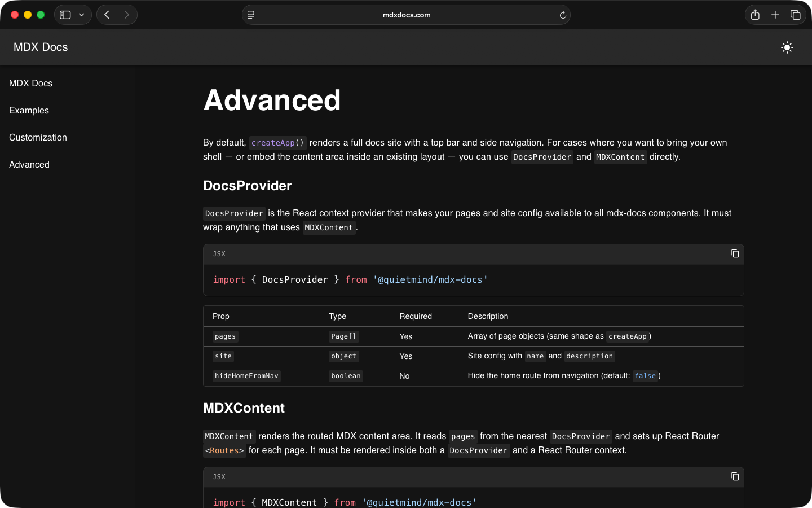Click the Advanced page heading
The image size is (812, 508).
point(272,100)
